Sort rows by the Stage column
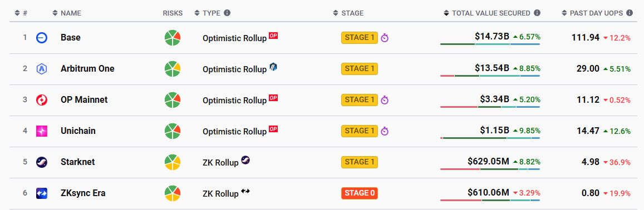 coord(348,13)
